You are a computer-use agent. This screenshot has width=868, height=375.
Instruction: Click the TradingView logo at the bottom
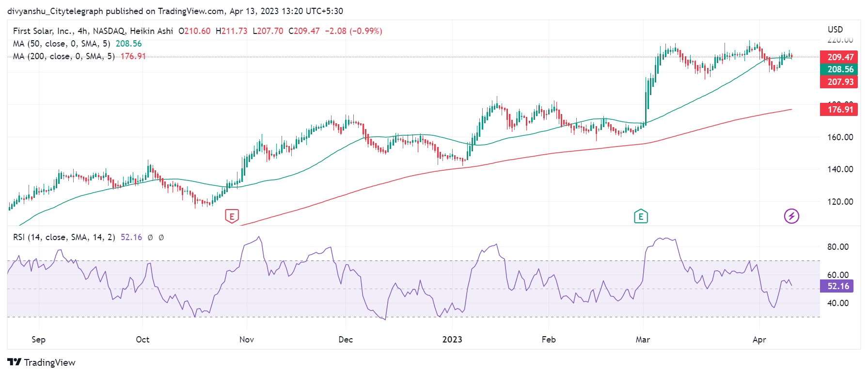(x=41, y=362)
